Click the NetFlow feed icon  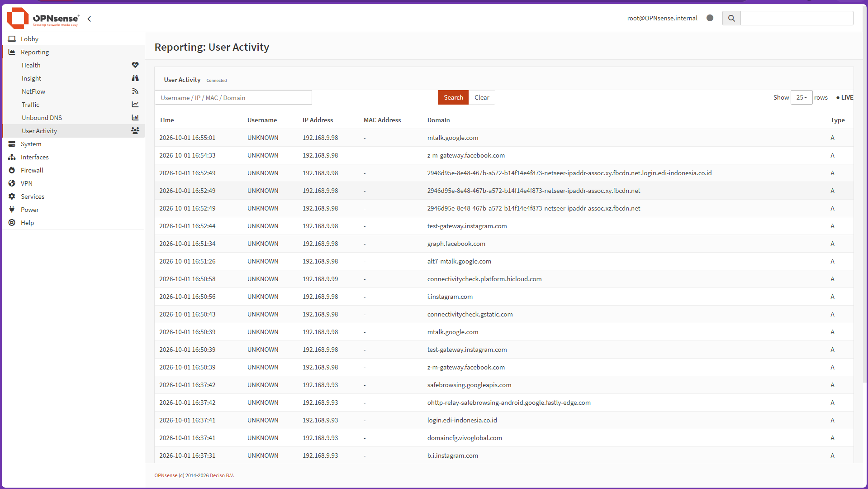tap(135, 91)
